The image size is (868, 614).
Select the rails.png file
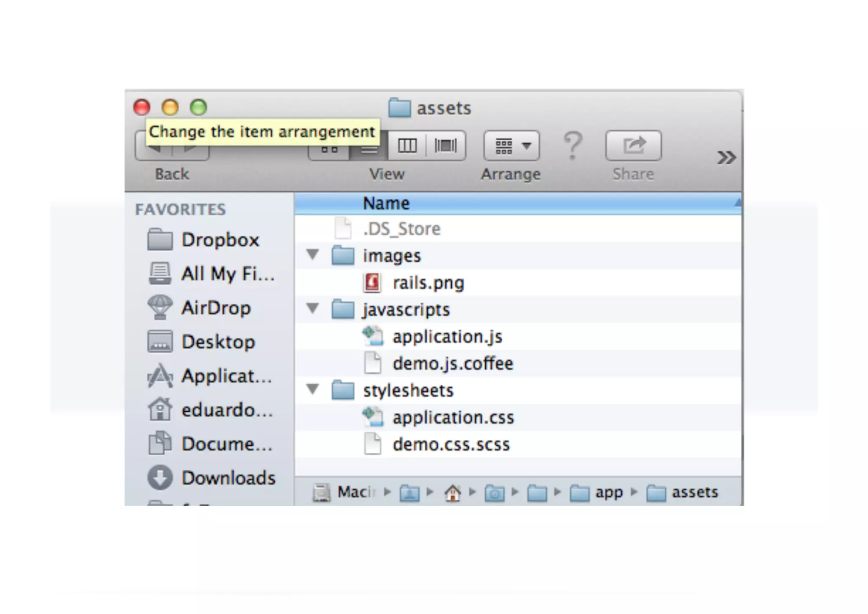coord(428,283)
